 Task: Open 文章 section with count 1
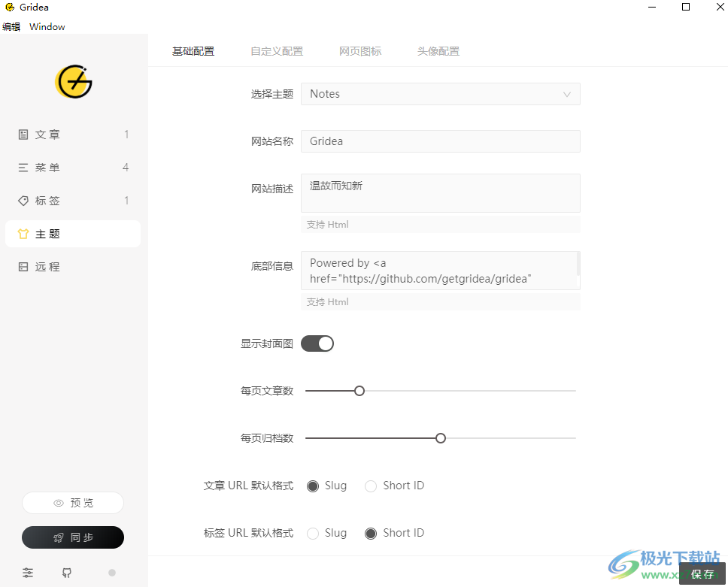tap(73, 135)
